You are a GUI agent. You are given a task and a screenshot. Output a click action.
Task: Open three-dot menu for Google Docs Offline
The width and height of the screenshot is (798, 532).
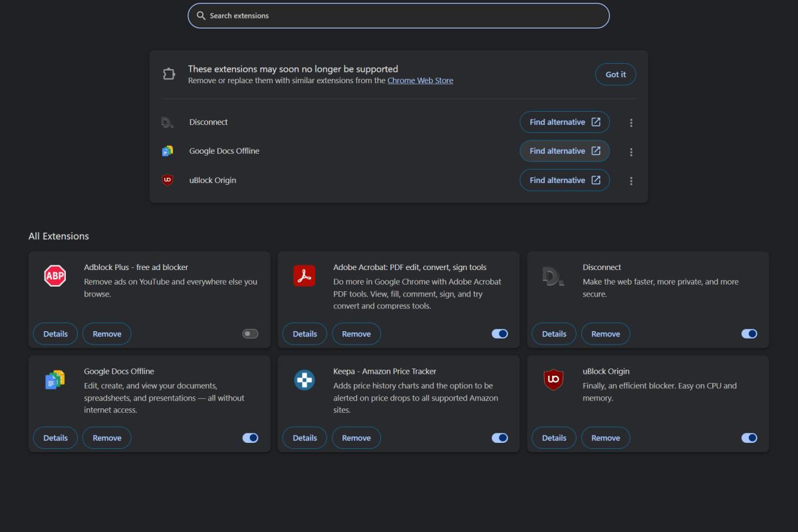[631, 152]
